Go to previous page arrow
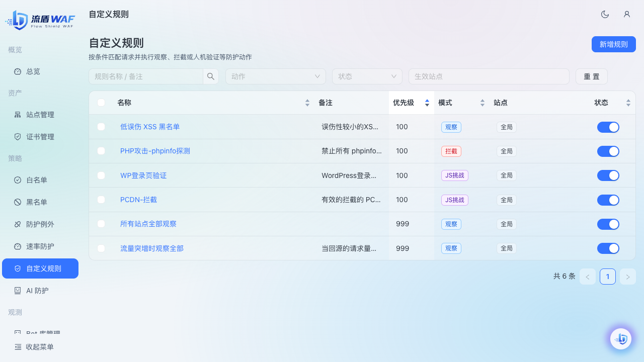The height and width of the screenshot is (362, 644). pyautogui.click(x=588, y=277)
